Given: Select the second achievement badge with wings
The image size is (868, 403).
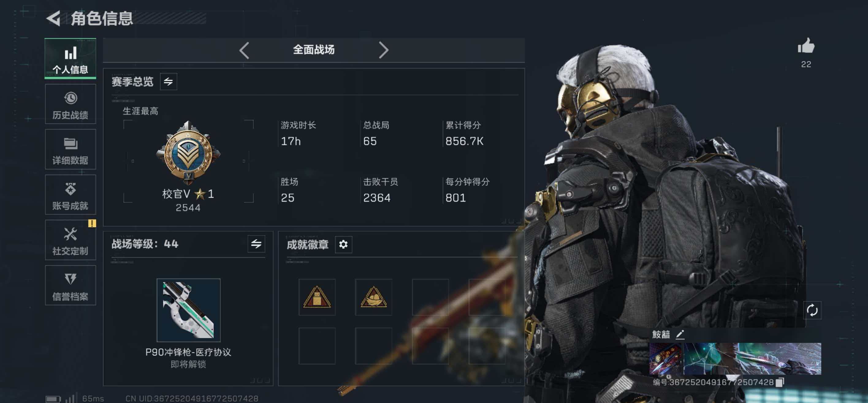Looking at the screenshot, I should tap(373, 297).
